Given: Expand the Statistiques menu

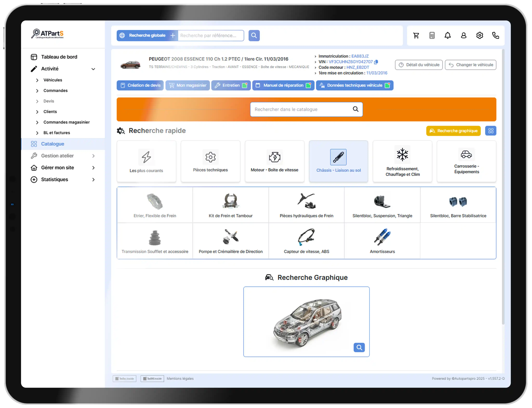Looking at the screenshot, I should coord(93,180).
